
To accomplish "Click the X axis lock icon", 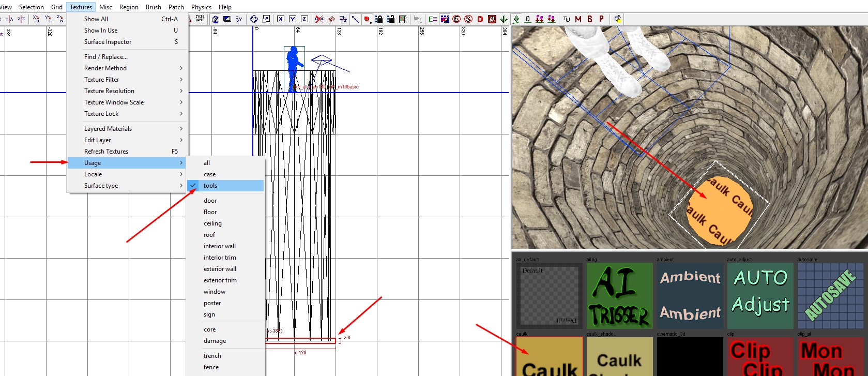I will point(281,19).
